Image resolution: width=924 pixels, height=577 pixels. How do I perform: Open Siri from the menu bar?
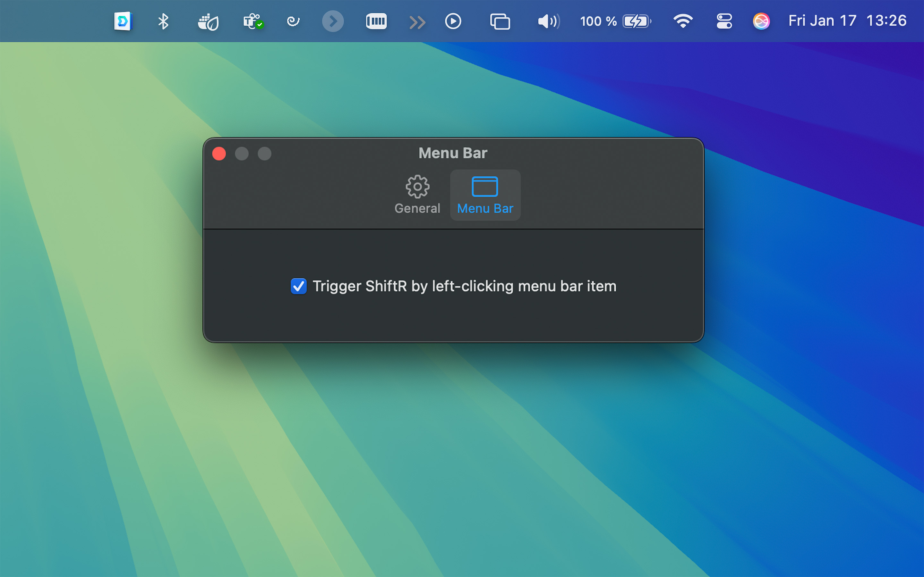[x=761, y=21]
